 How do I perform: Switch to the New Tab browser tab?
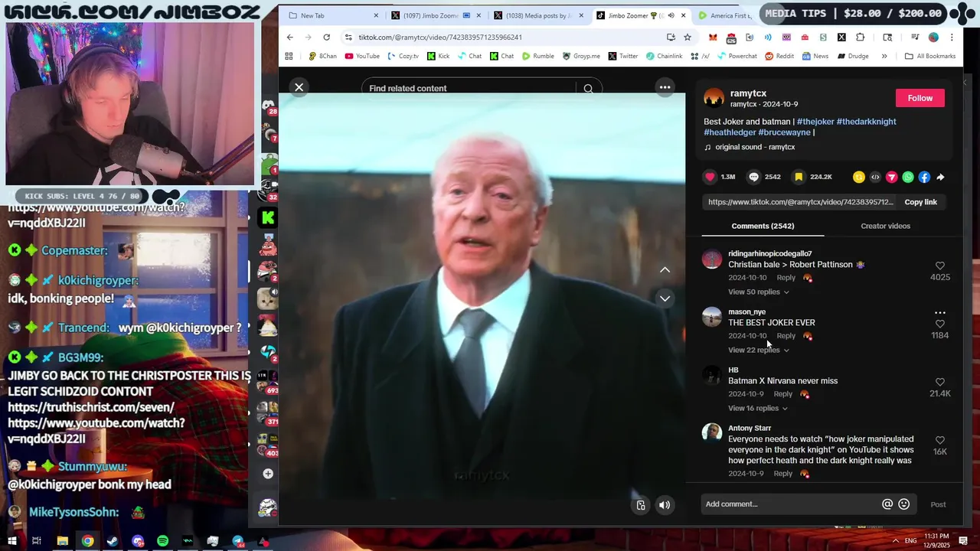pos(334,15)
